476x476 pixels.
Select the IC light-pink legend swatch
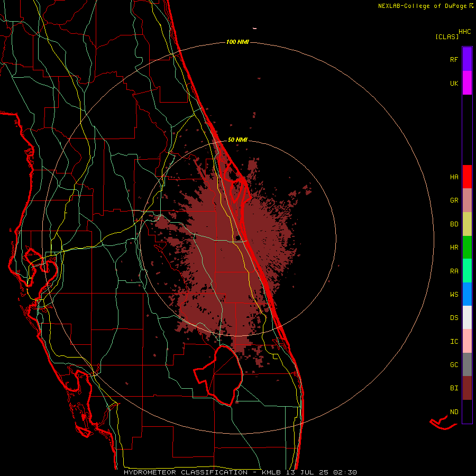[467, 341]
